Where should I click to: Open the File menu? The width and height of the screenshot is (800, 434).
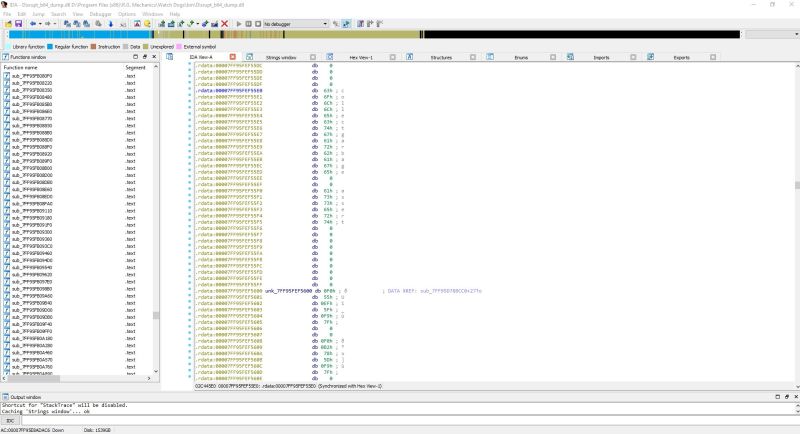(x=7, y=14)
